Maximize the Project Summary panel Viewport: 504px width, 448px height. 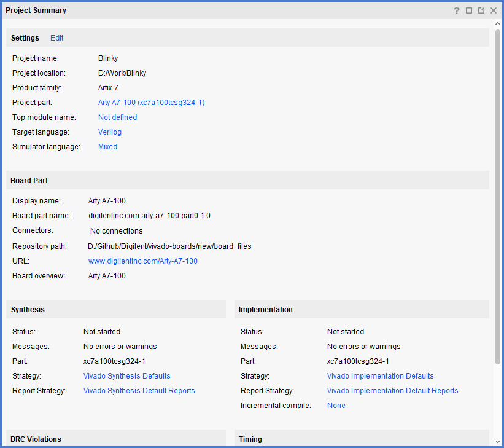point(469,10)
